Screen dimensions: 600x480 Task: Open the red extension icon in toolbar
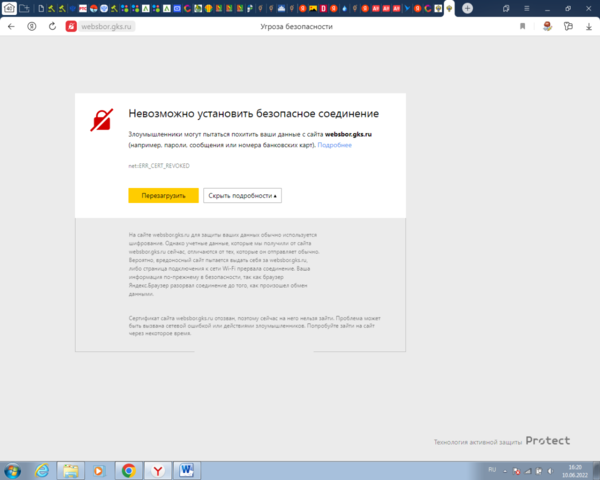click(548, 26)
